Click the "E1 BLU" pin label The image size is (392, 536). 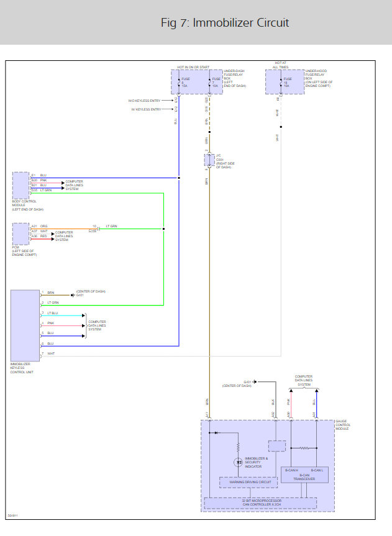tap(39, 175)
